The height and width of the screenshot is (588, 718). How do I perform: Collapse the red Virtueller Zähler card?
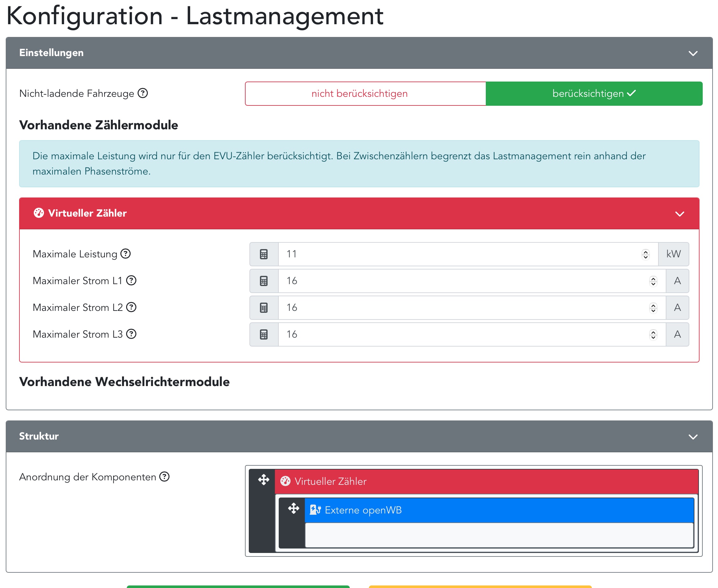tap(679, 214)
